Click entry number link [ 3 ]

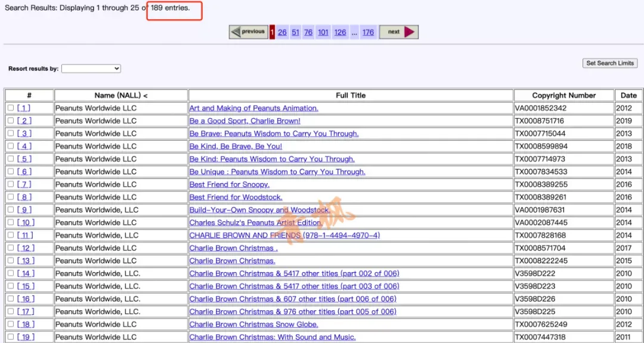pyautogui.click(x=24, y=134)
